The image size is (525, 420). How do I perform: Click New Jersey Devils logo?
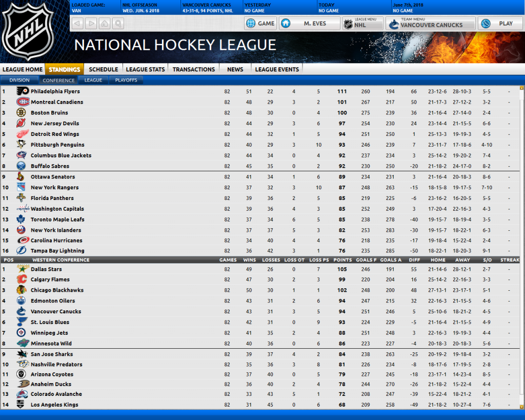click(21, 123)
